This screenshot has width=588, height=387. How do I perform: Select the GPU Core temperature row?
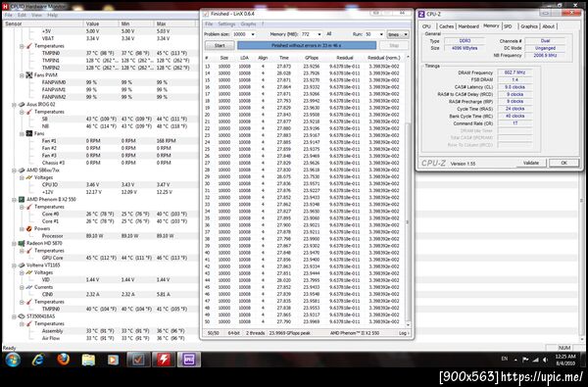[x=100, y=258]
